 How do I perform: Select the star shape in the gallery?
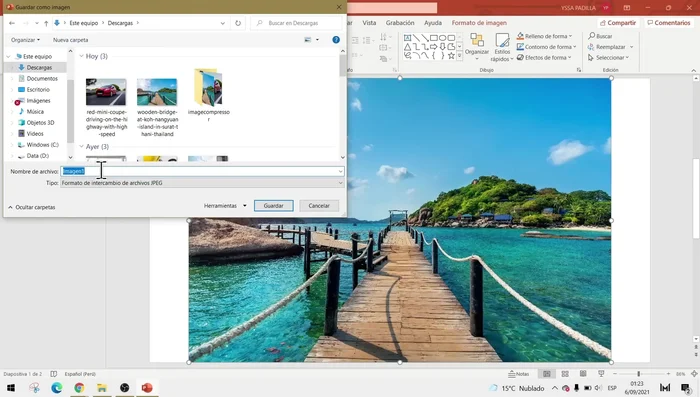(451, 56)
